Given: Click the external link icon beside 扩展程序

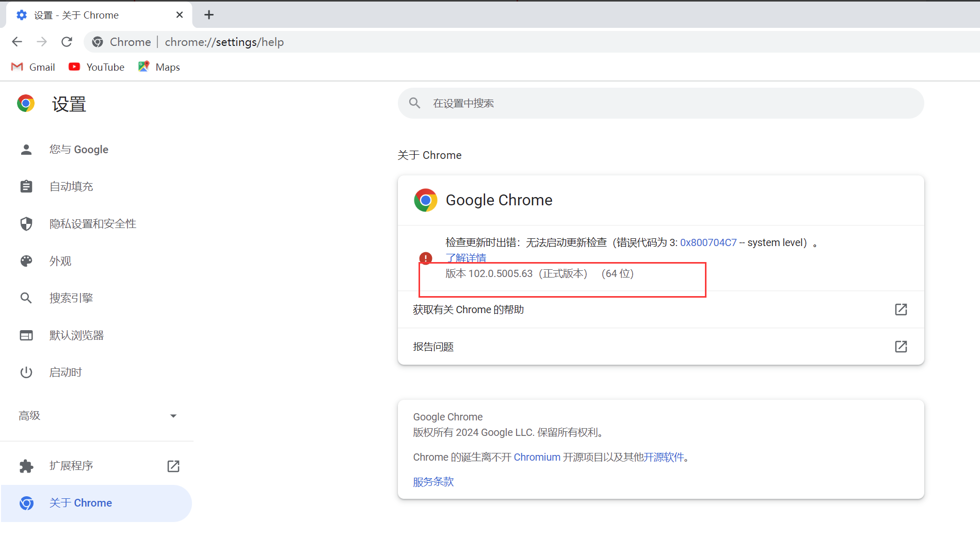Looking at the screenshot, I should tap(173, 466).
